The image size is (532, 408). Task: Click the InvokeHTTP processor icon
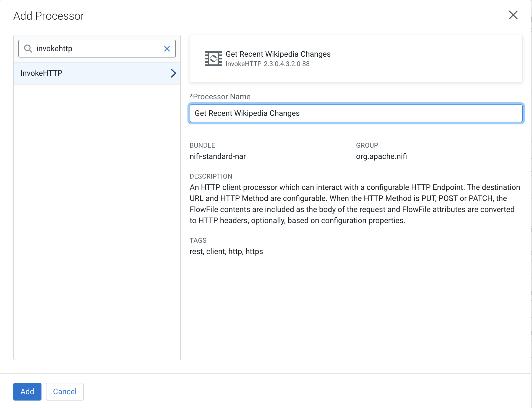[x=213, y=59]
